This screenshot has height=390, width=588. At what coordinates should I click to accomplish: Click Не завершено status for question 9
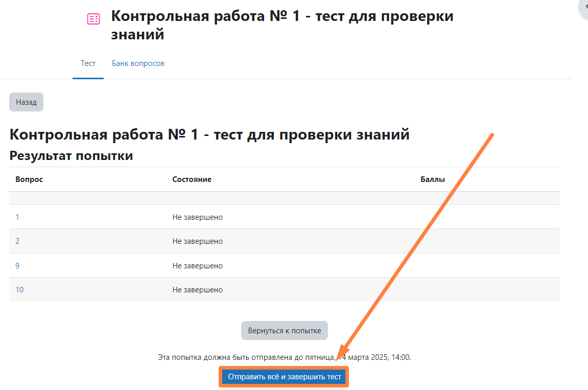pos(197,266)
